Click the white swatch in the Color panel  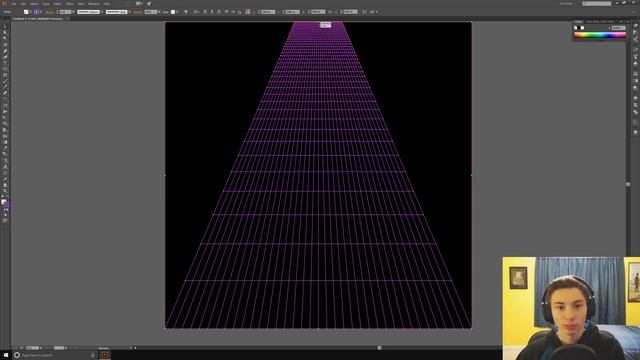582,28
